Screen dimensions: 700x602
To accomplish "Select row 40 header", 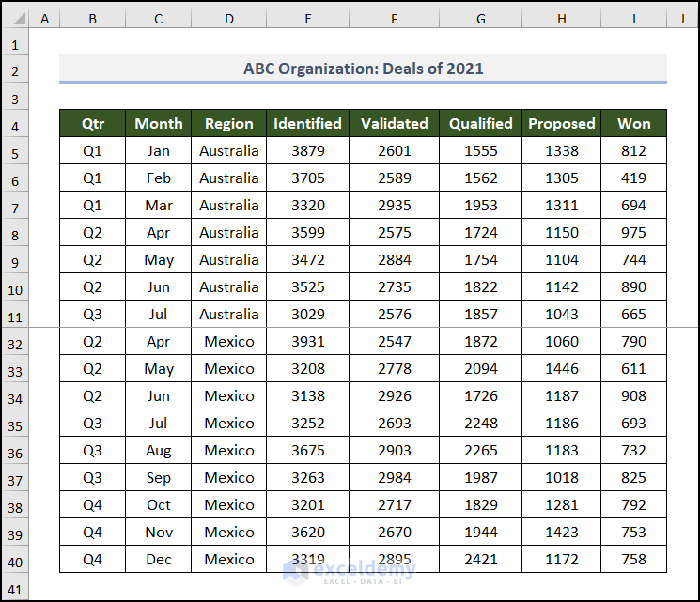I will pos(15,560).
